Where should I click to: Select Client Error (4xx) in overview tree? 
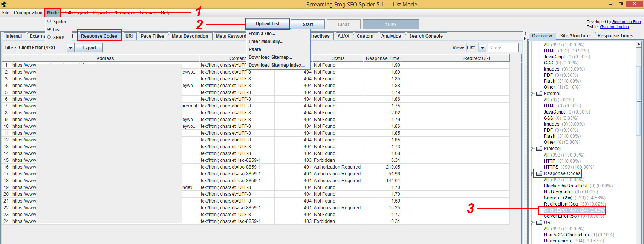click(x=574, y=210)
